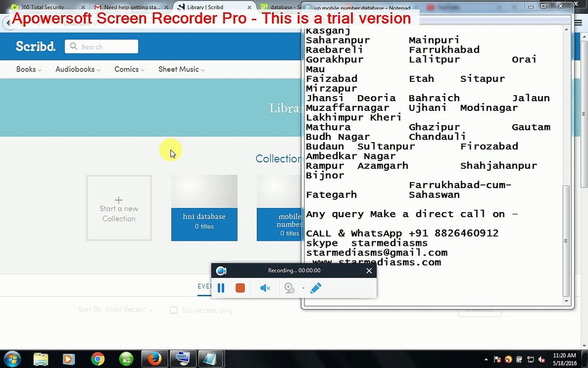Close the 360 Total Security tab
588x368 pixels.
click(x=83, y=7)
